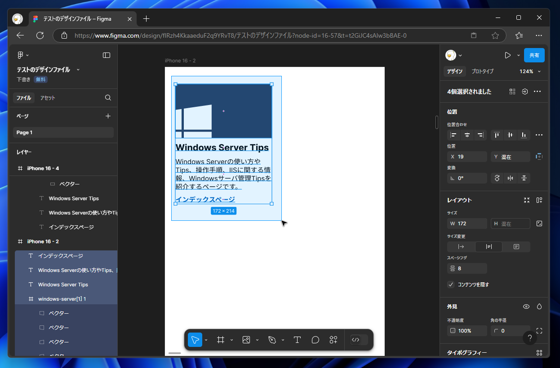
Task: Select fill container resize option
Action: tap(516, 247)
